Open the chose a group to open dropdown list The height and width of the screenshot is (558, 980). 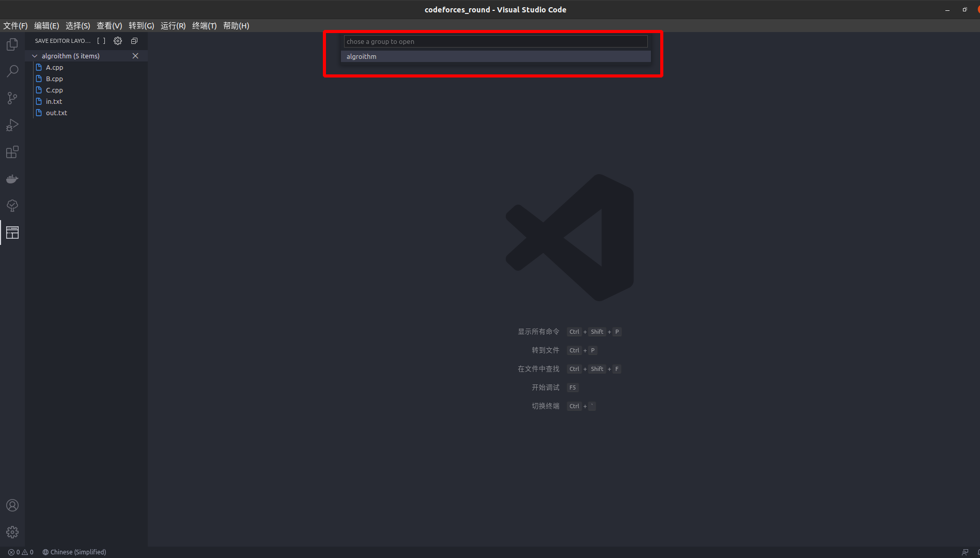[x=495, y=41]
